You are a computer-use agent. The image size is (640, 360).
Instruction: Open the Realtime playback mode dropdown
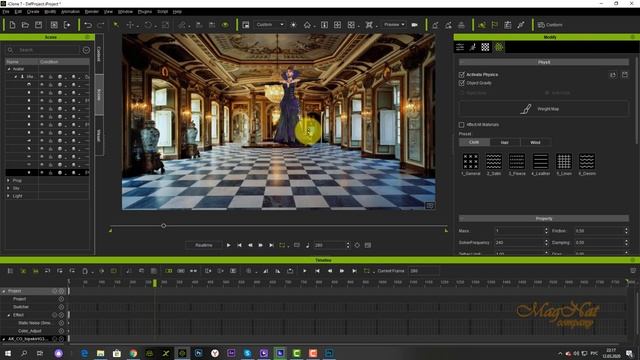(204, 245)
